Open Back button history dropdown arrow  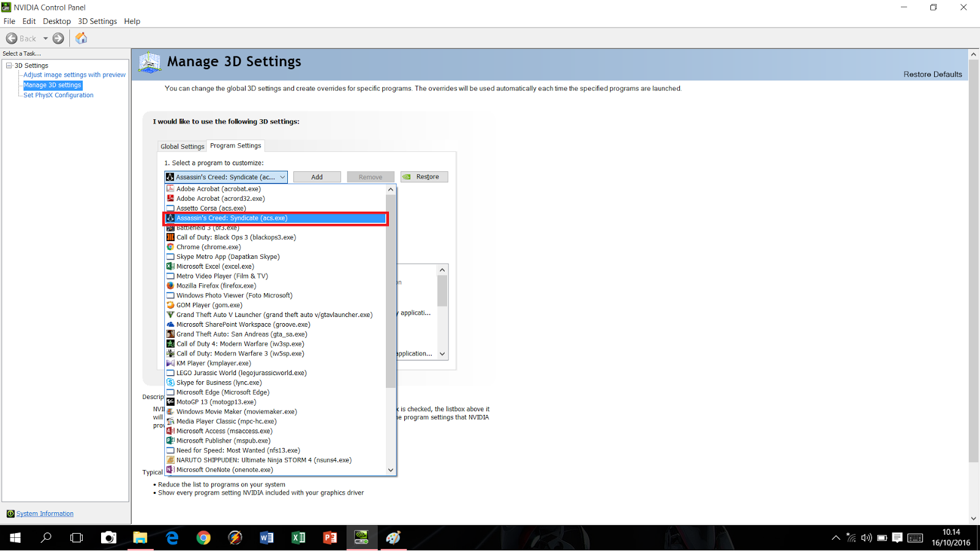click(x=45, y=39)
